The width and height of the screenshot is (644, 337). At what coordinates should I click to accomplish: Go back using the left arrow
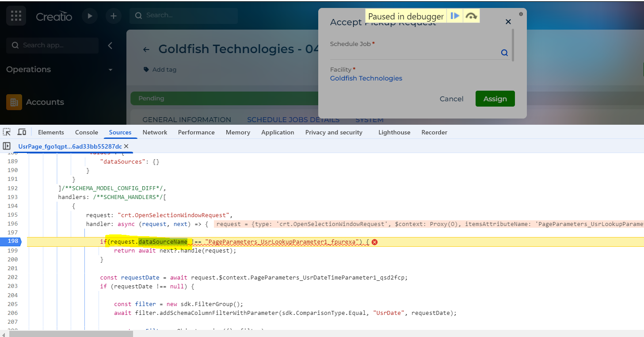pyautogui.click(x=146, y=50)
